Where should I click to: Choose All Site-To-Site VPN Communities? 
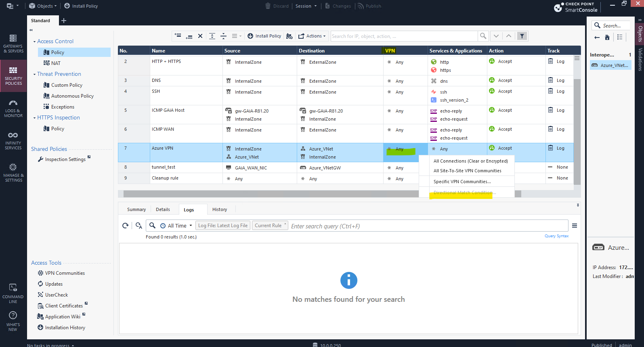coord(468,171)
